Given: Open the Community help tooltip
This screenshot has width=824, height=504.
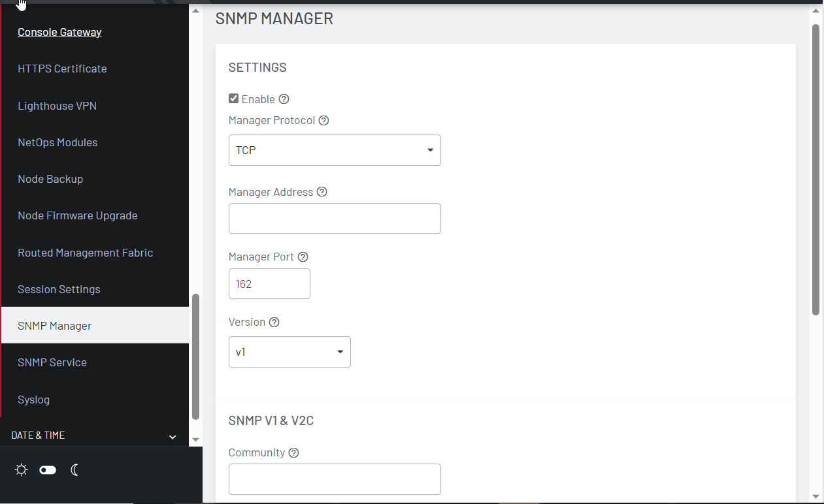Looking at the screenshot, I should click(x=293, y=452).
